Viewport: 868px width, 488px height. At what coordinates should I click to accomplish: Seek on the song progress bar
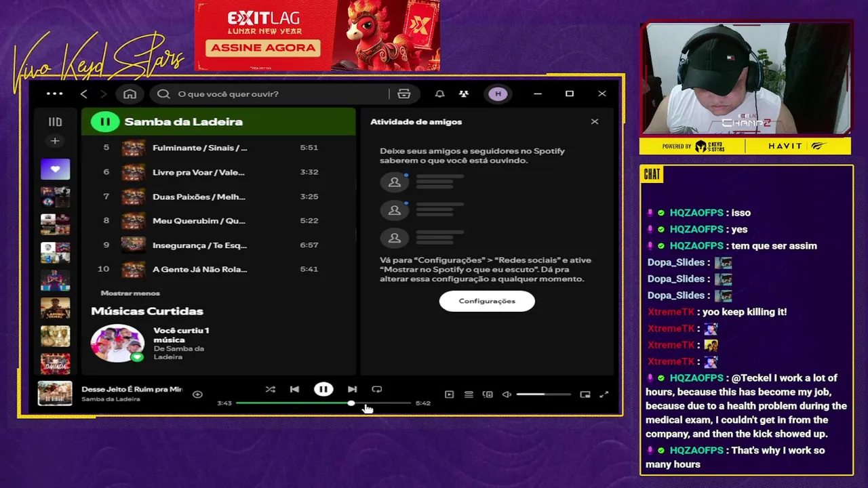click(323, 403)
